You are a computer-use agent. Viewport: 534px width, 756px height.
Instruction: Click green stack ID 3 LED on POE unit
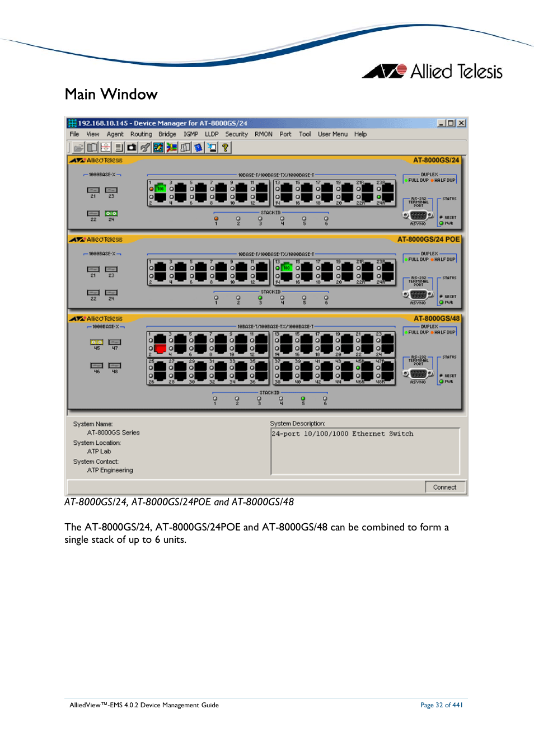(x=260, y=298)
